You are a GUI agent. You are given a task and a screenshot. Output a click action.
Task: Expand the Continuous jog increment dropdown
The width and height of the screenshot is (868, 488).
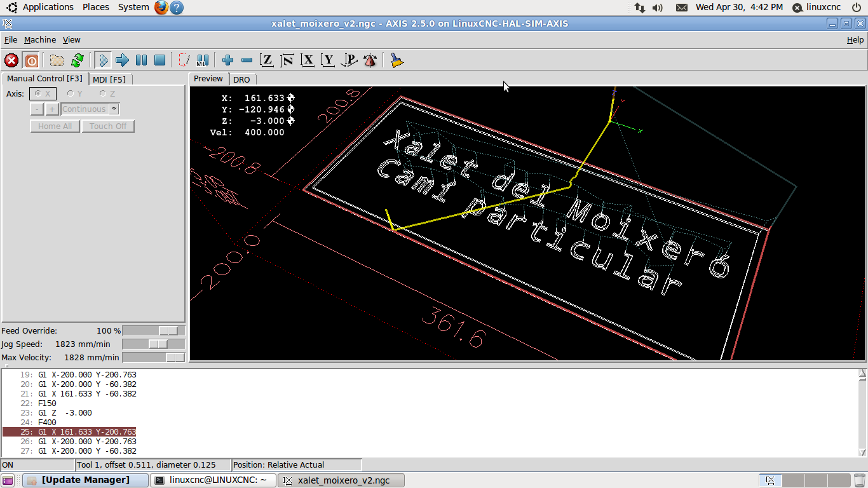click(x=114, y=109)
